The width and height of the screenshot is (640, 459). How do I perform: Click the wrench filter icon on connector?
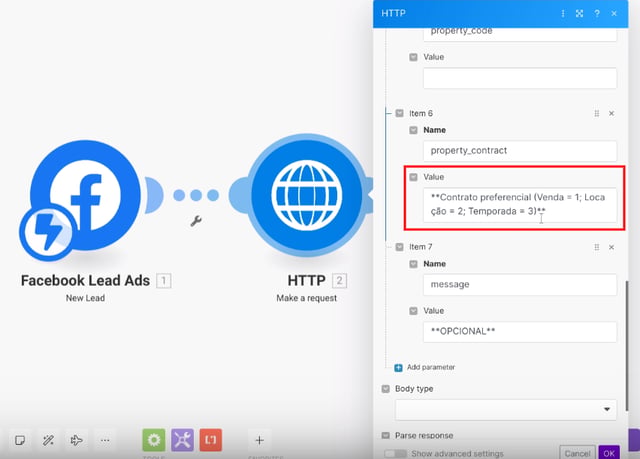coord(196,221)
